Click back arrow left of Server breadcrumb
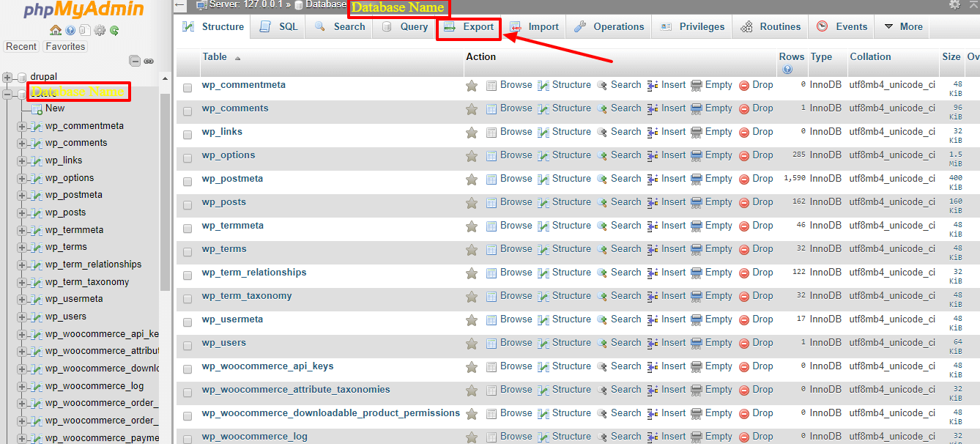The width and height of the screenshot is (980, 444). [x=180, y=5]
